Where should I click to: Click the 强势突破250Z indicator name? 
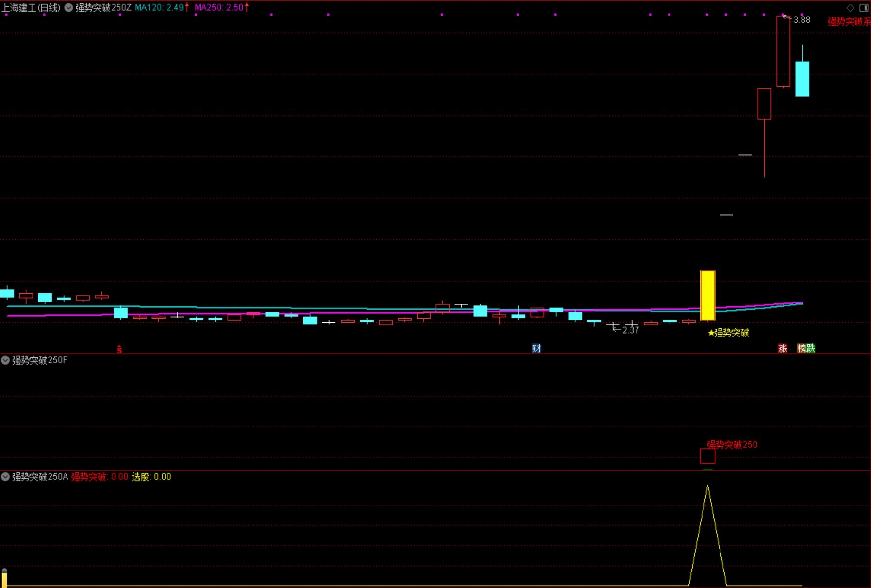tap(103, 8)
